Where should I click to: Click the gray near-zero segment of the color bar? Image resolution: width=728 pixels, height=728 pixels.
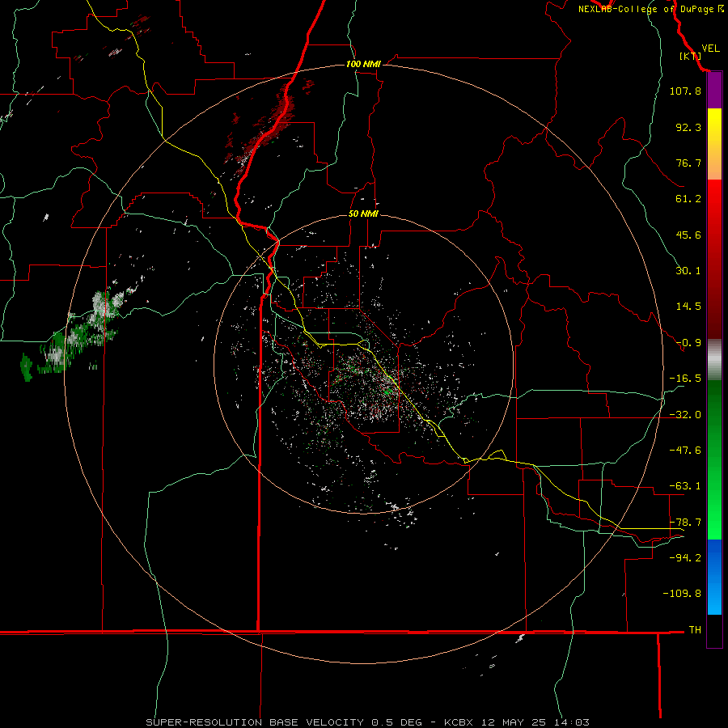point(714,360)
